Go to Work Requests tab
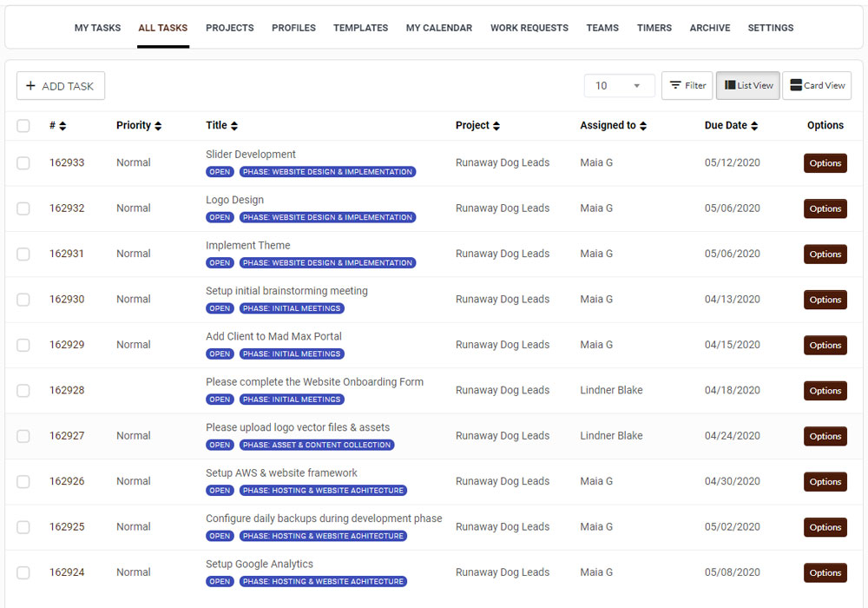 [x=529, y=28]
